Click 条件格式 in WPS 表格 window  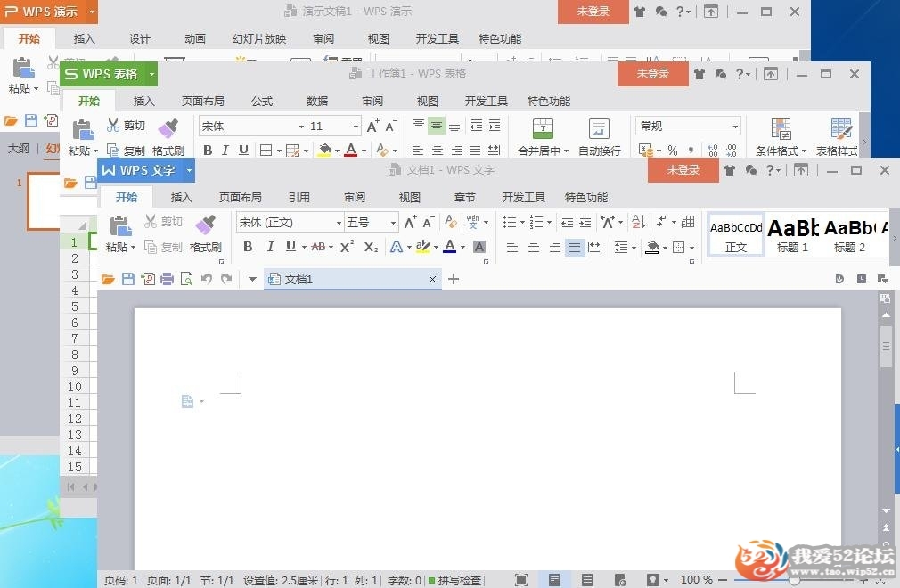pos(781,137)
